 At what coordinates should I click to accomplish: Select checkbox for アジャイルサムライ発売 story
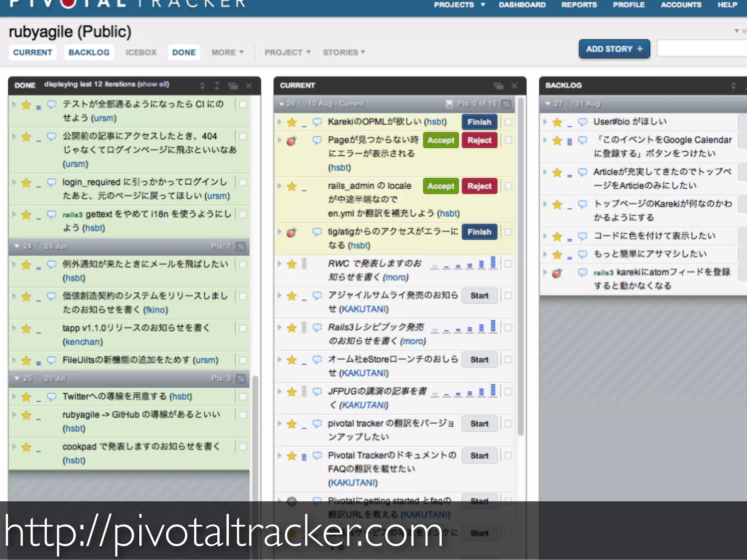[508, 296]
